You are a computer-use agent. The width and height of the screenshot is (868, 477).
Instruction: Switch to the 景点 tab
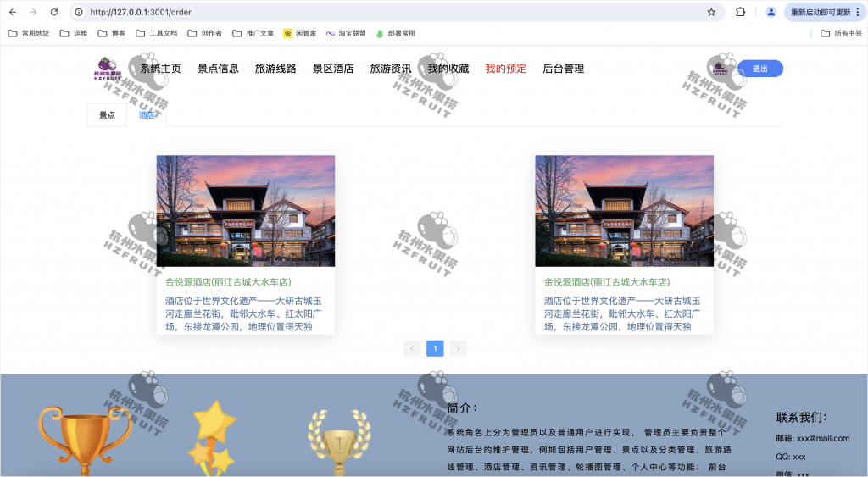pyautogui.click(x=107, y=115)
